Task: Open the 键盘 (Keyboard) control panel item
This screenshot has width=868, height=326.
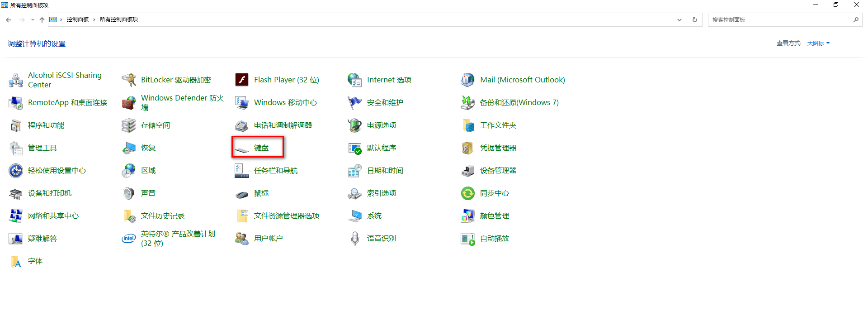Action: 261,148
